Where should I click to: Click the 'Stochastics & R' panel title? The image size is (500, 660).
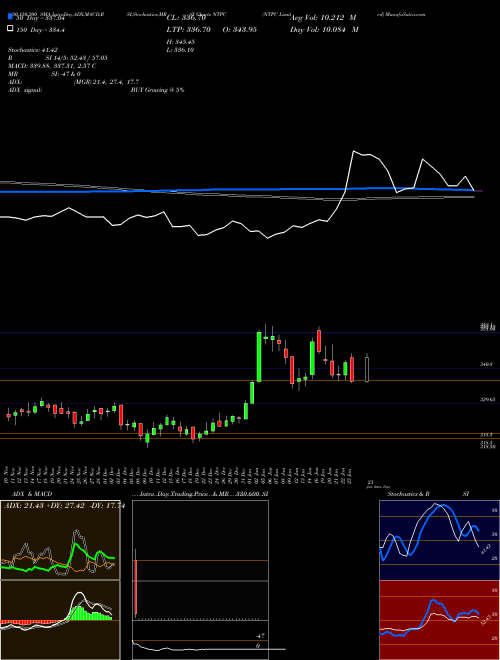pyautogui.click(x=408, y=494)
